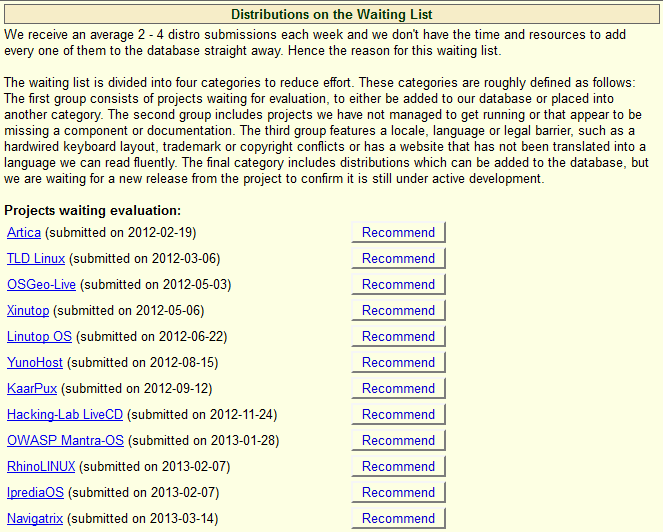Click the text '(submitted on 2012-02-19)'
The width and height of the screenshot is (663, 532).
coord(121,232)
